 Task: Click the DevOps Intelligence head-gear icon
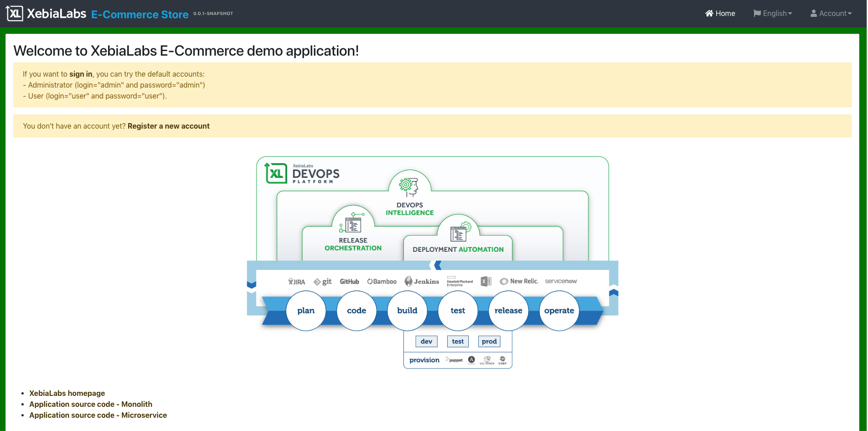[x=409, y=187]
